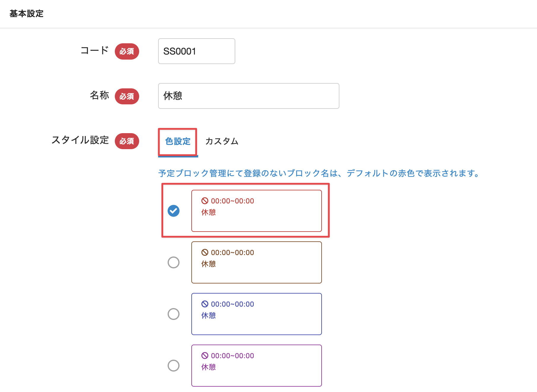Click the コード field containing SS0001

tap(196, 51)
